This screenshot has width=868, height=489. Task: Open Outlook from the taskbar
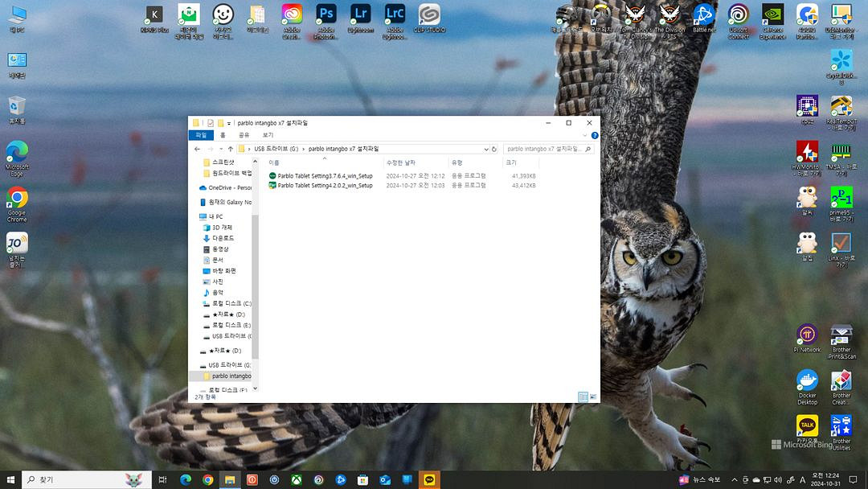click(385, 479)
